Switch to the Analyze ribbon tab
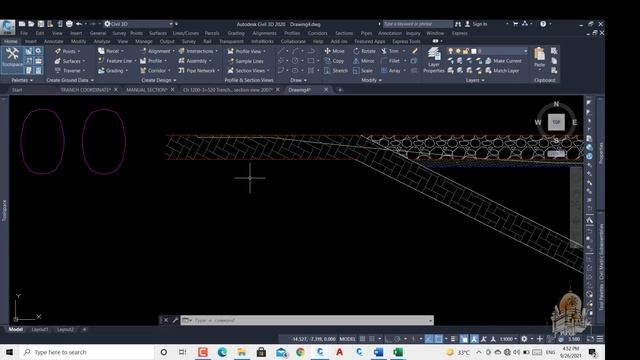The height and width of the screenshot is (360, 640). pyautogui.click(x=102, y=41)
